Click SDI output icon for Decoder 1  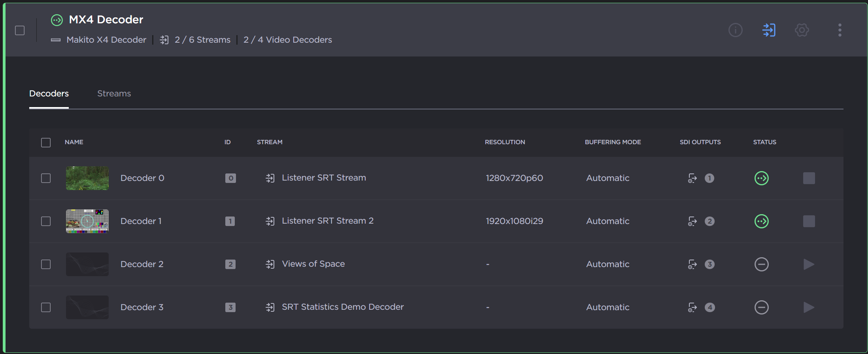coord(692,221)
